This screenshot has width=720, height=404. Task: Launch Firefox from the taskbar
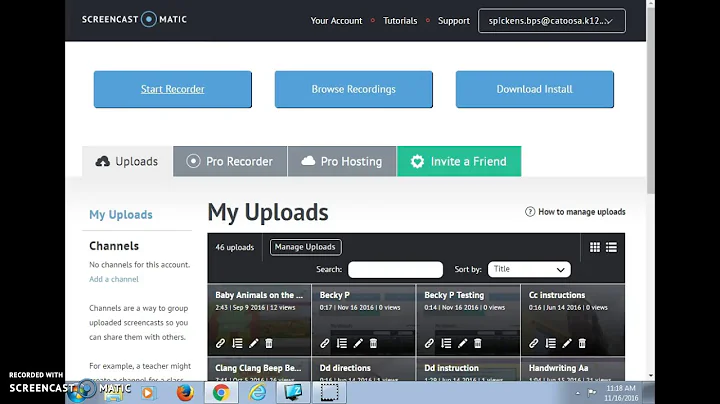[x=185, y=393]
